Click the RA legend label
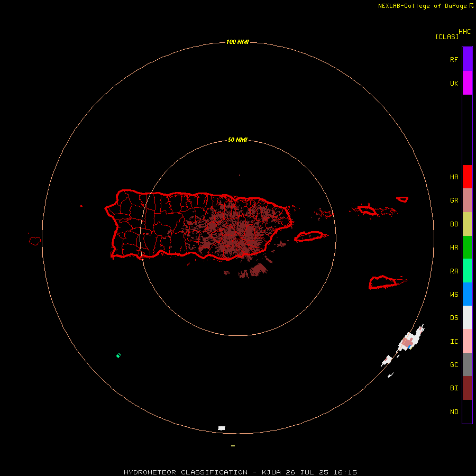This screenshot has width=476, height=476. [454, 271]
